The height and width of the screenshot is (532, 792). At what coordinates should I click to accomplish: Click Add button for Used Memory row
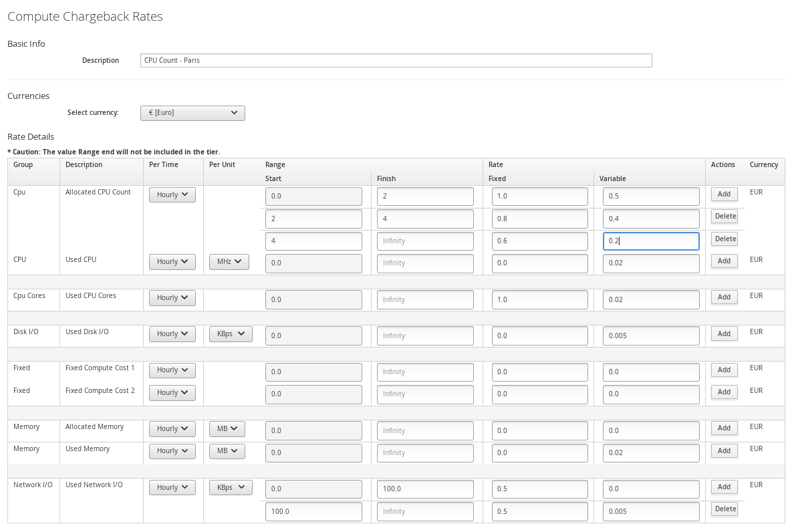point(724,450)
